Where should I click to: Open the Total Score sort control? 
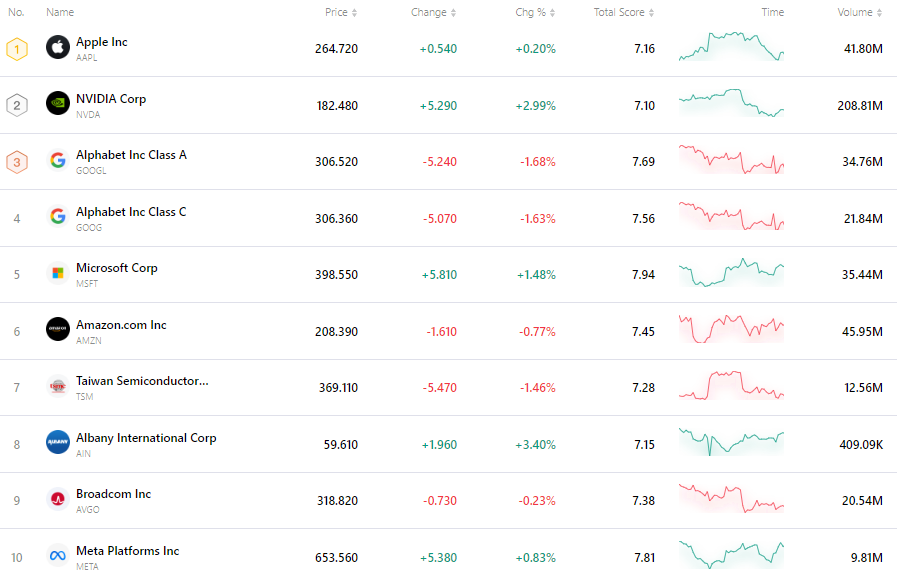tap(618, 12)
